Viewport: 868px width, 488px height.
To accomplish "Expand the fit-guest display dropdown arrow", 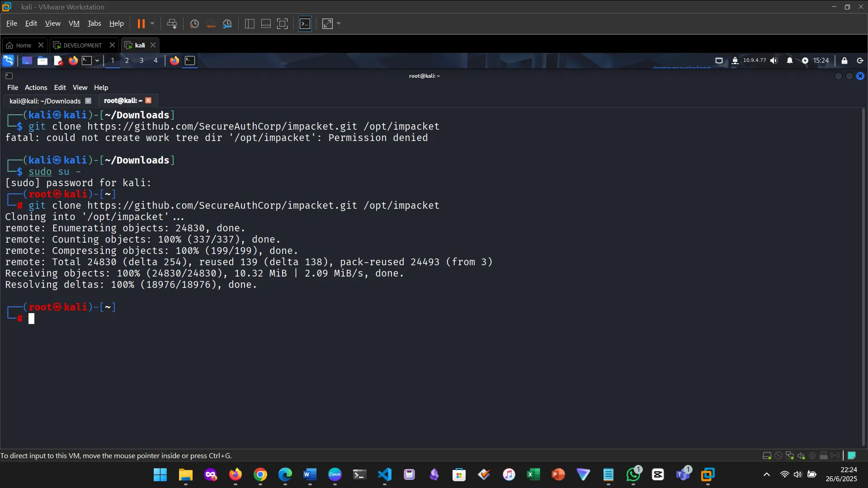I will point(339,23).
